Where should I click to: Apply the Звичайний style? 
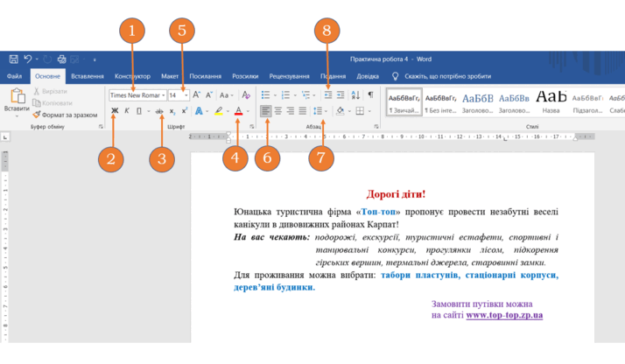[404, 102]
